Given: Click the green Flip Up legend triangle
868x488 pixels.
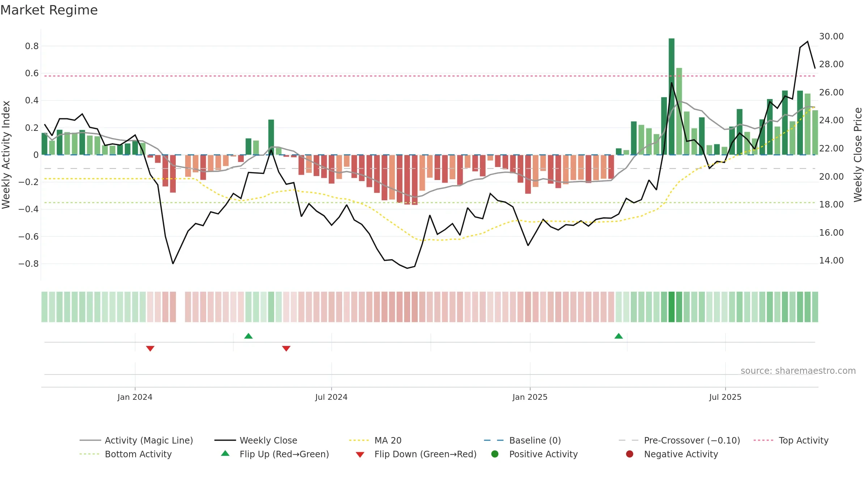Looking at the screenshot, I should [225, 453].
